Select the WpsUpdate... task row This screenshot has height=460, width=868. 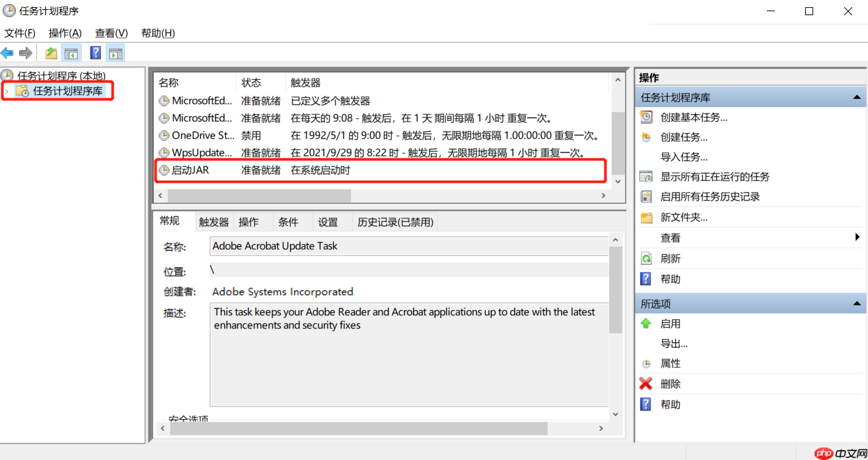point(382,153)
